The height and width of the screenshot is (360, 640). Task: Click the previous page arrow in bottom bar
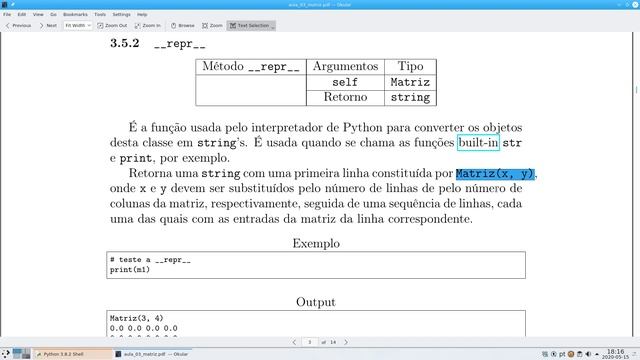(x=294, y=342)
